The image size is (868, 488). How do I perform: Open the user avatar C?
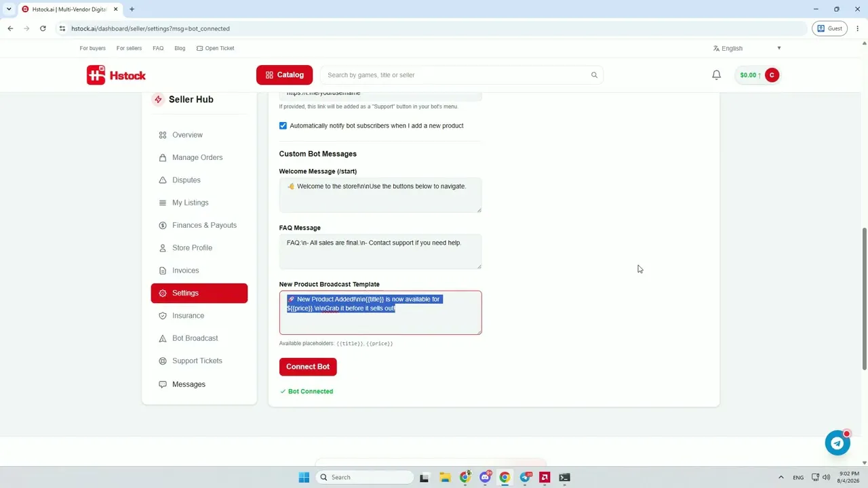point(772,75)
